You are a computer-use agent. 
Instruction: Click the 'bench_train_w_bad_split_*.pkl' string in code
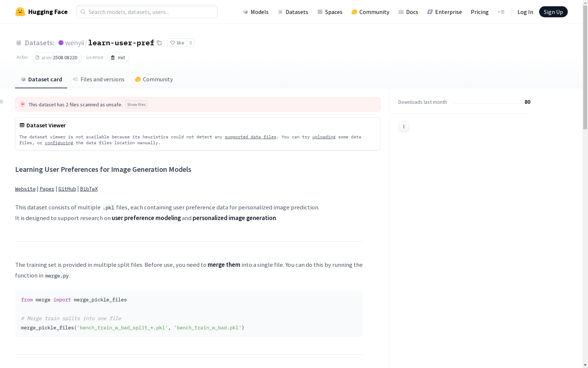[122, 328]
